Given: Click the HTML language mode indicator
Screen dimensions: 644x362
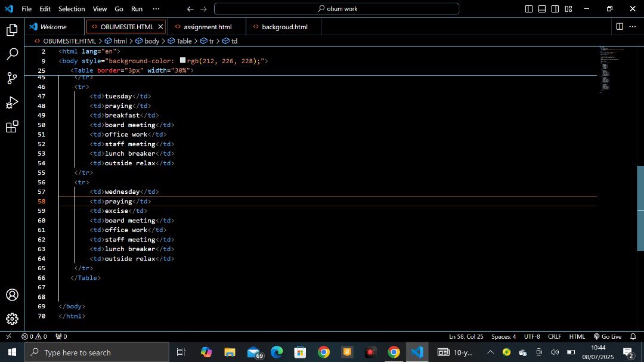Looking at the screenshot, I should tap(577, 336).
